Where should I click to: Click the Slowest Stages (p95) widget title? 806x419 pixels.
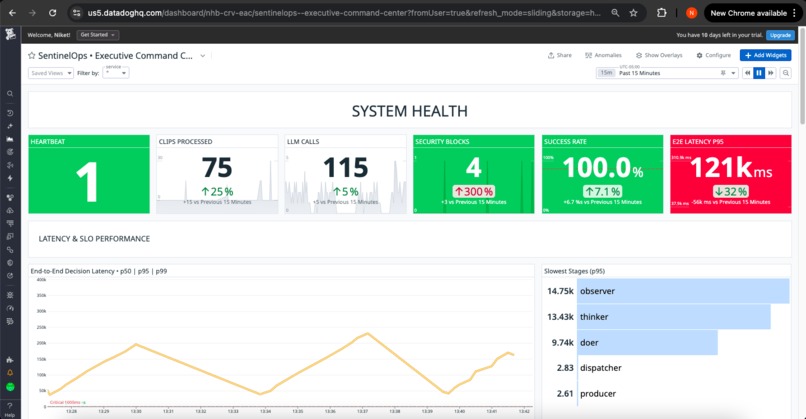click(x=574, y=271)
